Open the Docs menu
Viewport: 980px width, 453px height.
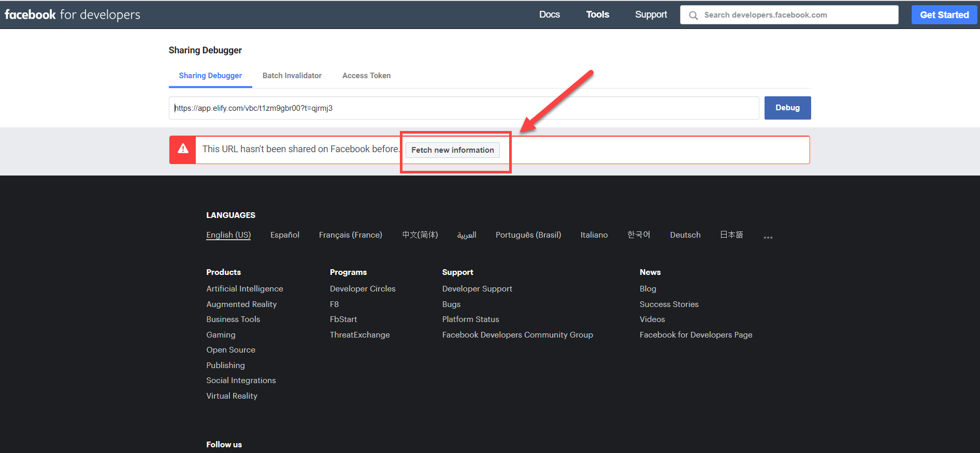549,14
